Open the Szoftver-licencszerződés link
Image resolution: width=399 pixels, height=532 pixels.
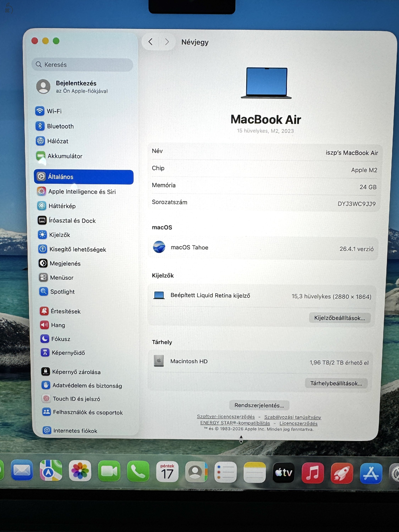tap(226, 417)
